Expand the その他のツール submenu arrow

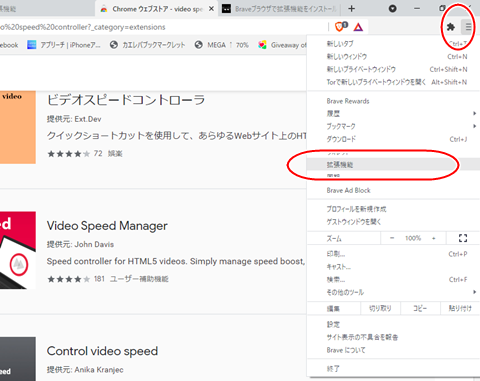click(x=474, y=292)
